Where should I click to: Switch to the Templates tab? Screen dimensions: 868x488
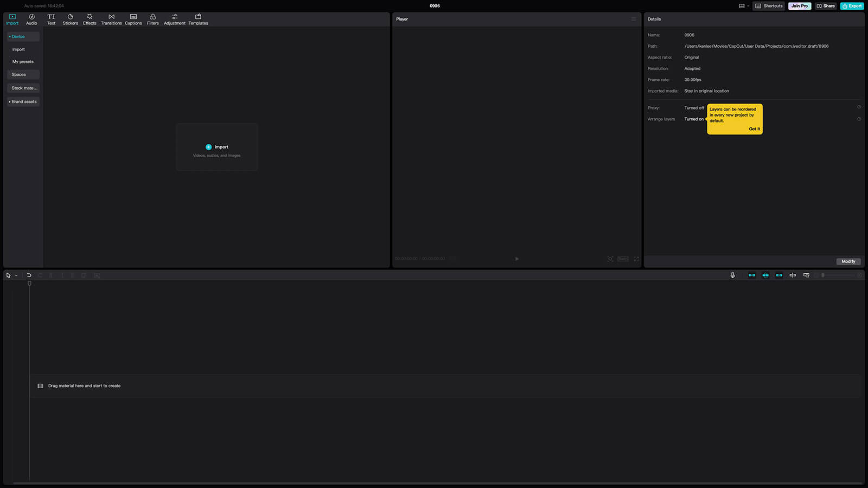pyautogui.click(x=198, y=19)
